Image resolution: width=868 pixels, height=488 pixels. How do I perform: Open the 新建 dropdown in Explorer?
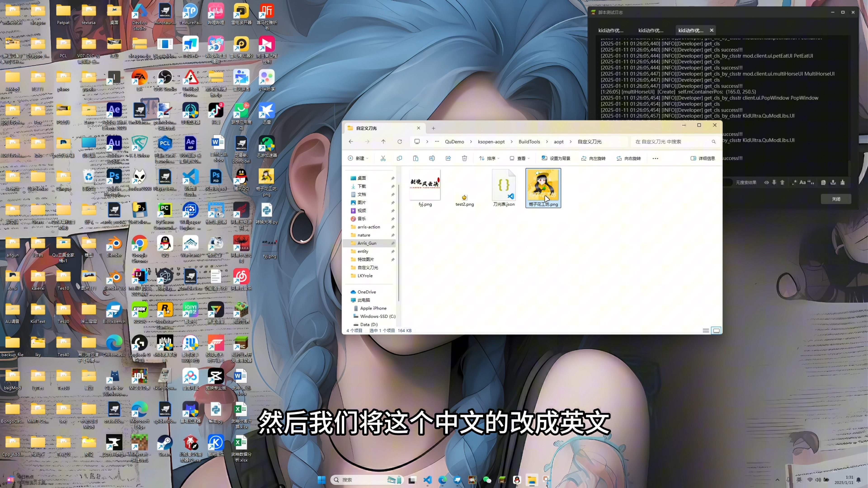pyautogui.click(x=358, y=158)
